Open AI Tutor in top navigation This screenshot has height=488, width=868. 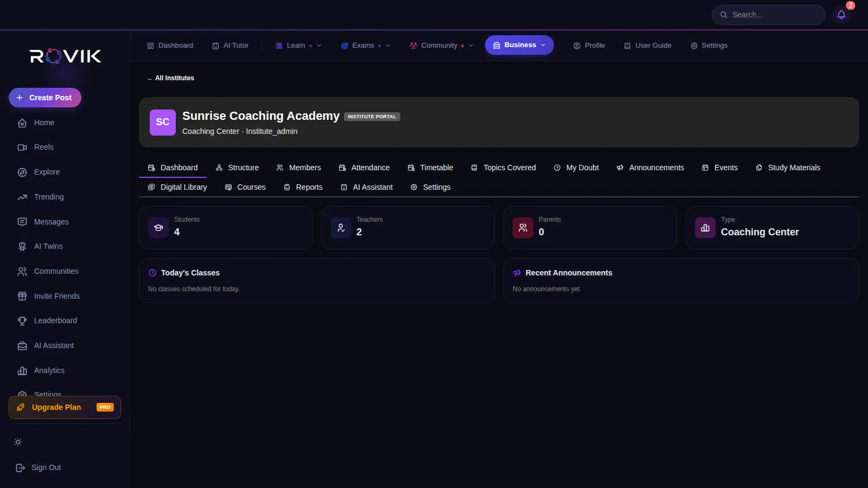(231, 46)
